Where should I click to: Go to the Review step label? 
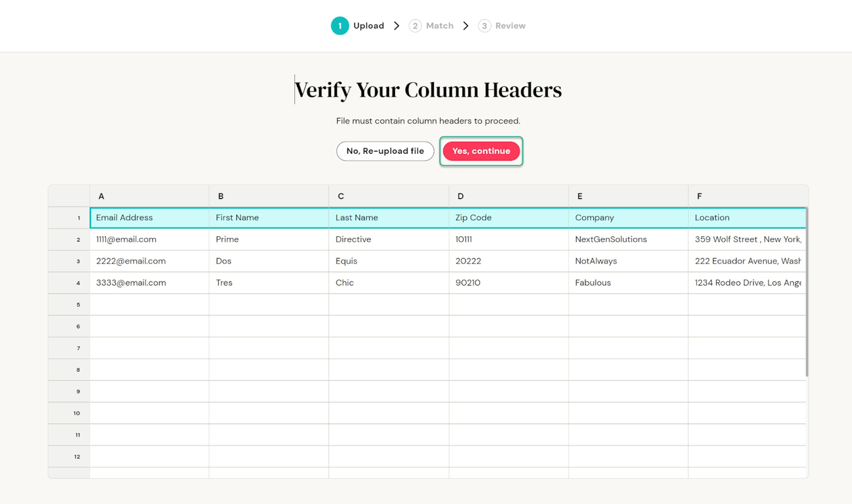(x=510, y=26)
